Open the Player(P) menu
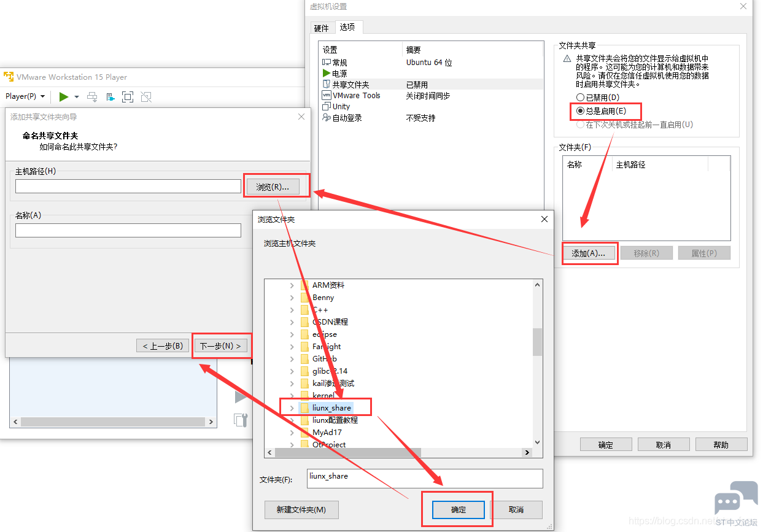Screen dimensions: 763x532 (25, 96)
